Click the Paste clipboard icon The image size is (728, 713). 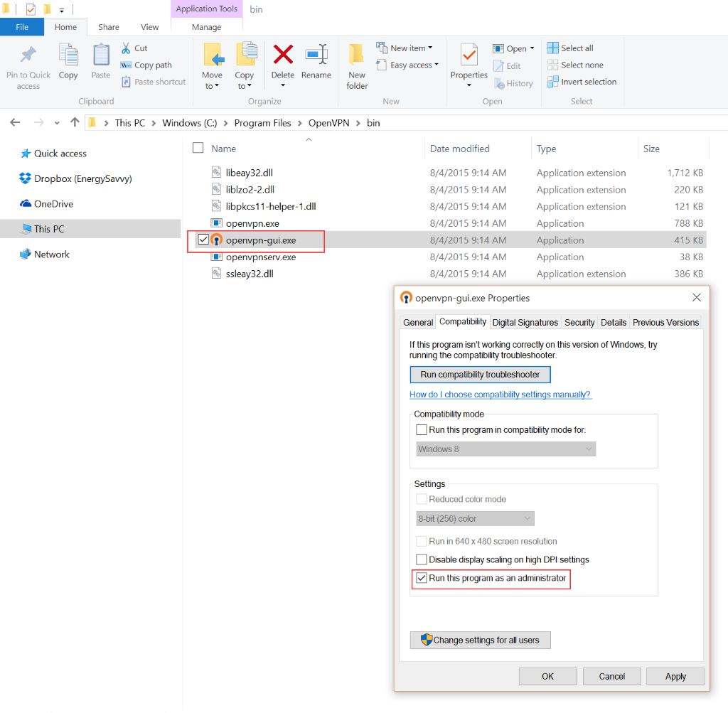click(101, 55)
